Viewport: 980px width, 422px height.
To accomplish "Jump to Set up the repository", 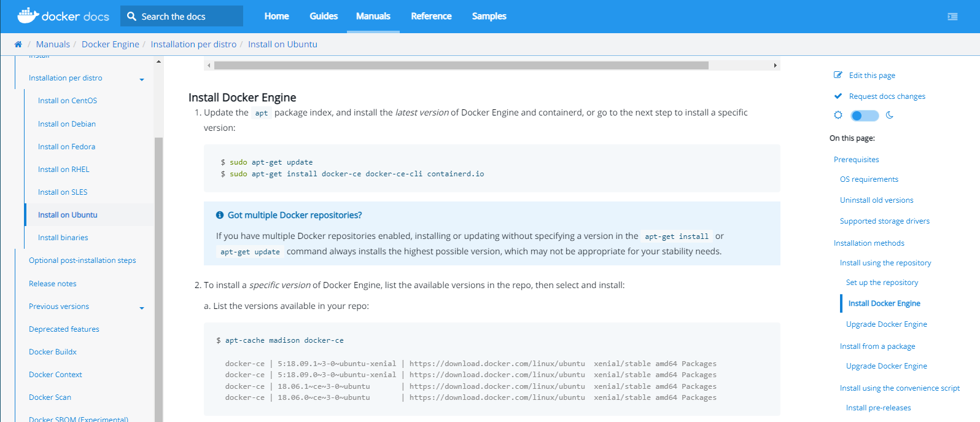I will (x=882, y=283).
